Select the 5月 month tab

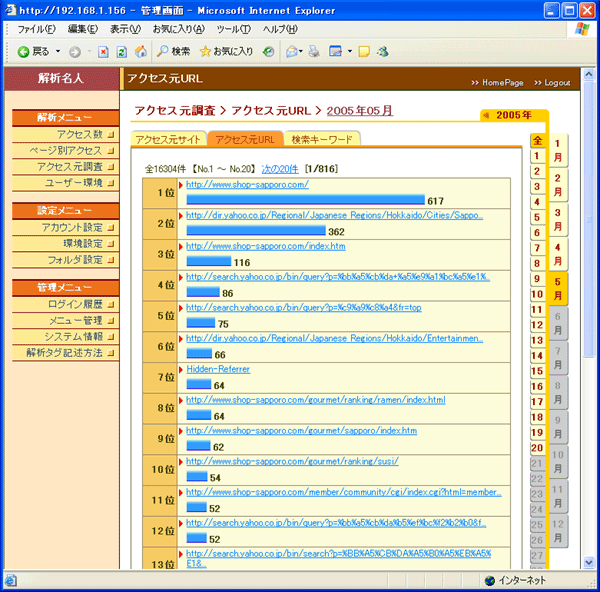(x=558, y=289)
